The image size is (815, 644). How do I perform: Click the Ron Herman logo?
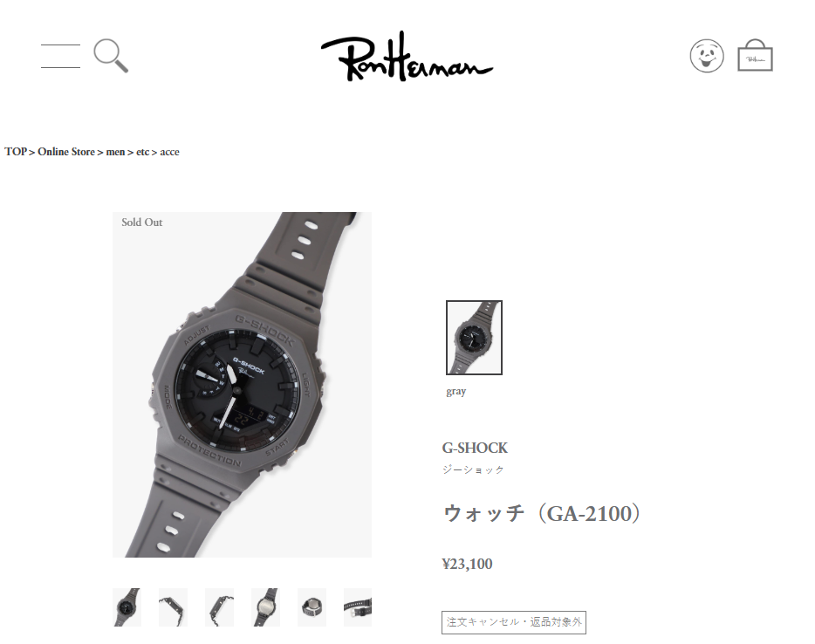407,56
